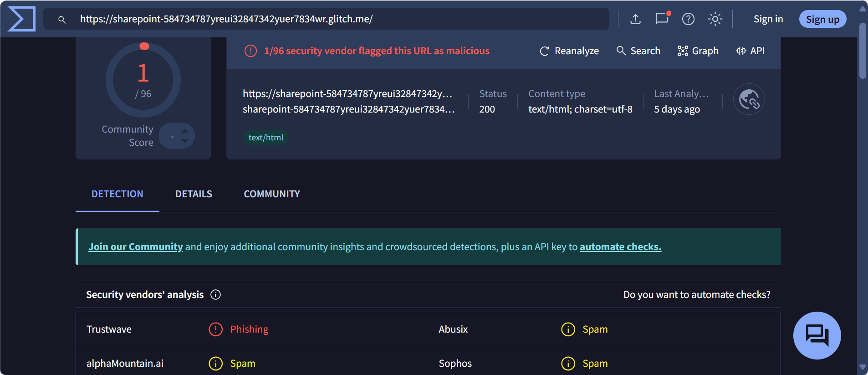Click the Abusix vendor name
The image size is (868, 375).
pyautogui.click(x=453, y=329)
